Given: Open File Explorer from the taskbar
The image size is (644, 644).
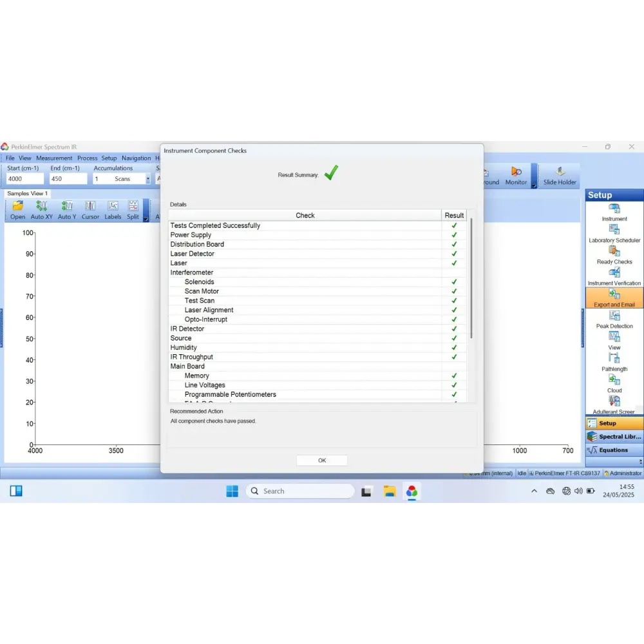Looking at the screenshot, I should tap(390, 491).
